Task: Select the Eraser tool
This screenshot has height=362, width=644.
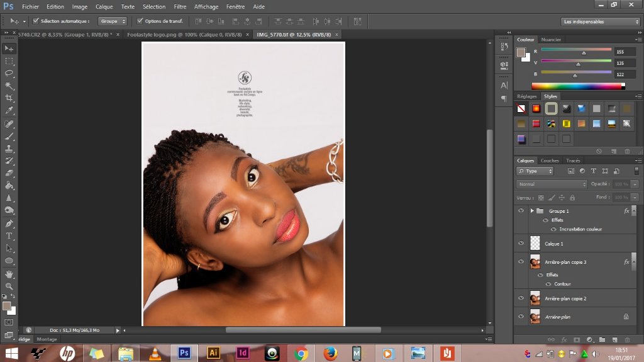Action: pyautogui.click(x=9, y=173)
